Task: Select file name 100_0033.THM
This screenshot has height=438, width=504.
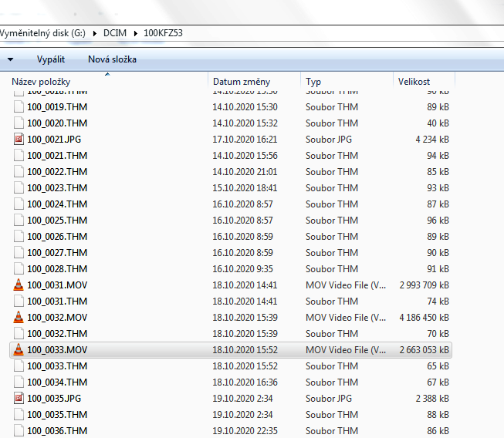Action: [x=57, y=366]
